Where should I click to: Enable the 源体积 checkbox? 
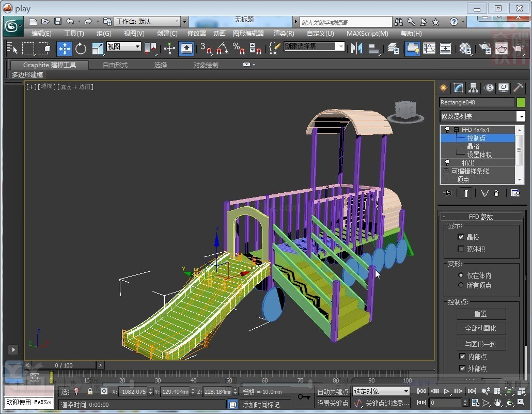461,249
